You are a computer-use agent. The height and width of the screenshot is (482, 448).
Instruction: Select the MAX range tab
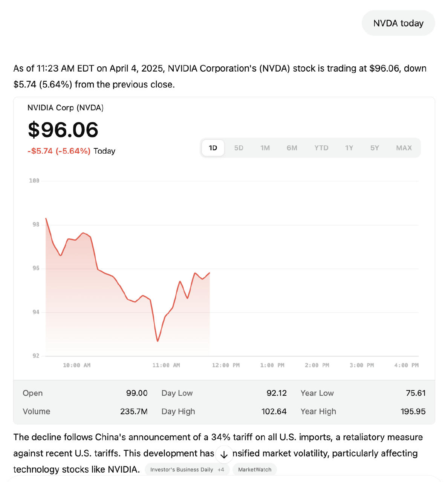[404, 148]
